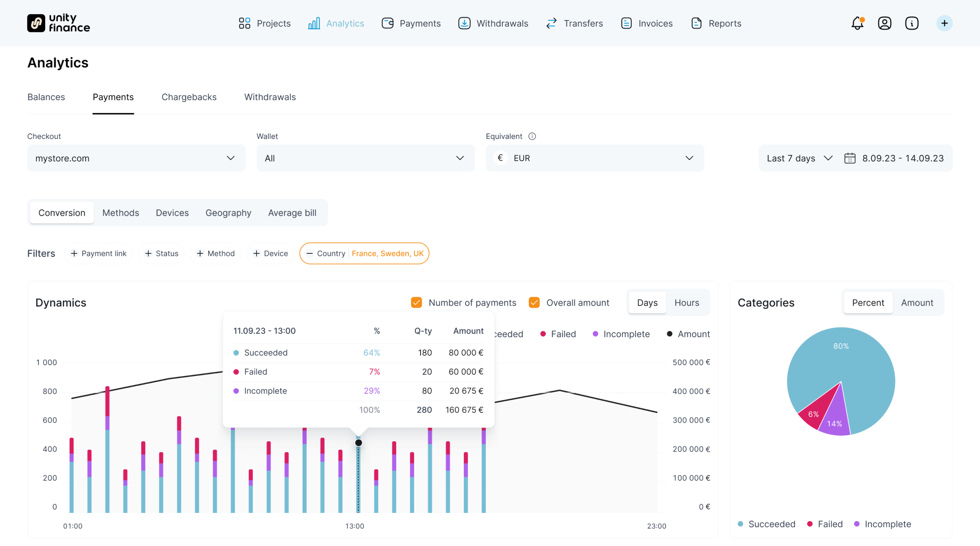Click the Equivalent info tooltip icon

click(532, 136)
